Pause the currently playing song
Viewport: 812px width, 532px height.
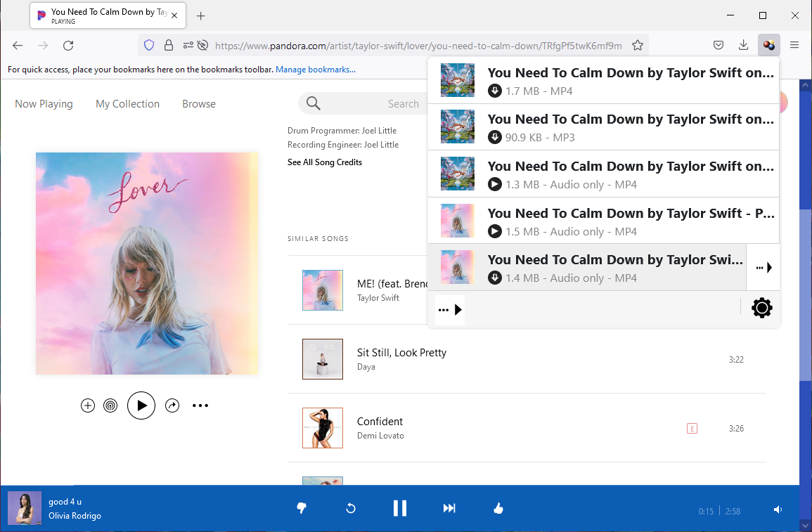coord(400,509)
